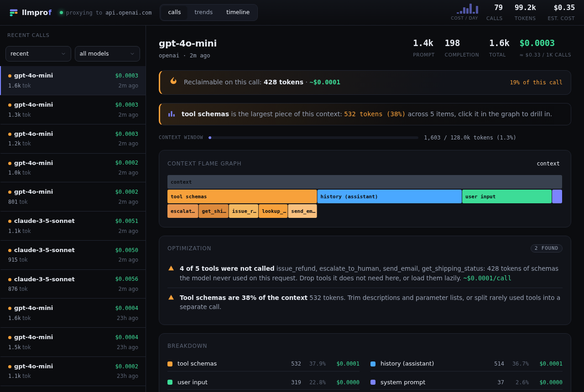The image size is (584, 392).
Task: Click the context window progress bar
Action: click(x=313, y=138)
